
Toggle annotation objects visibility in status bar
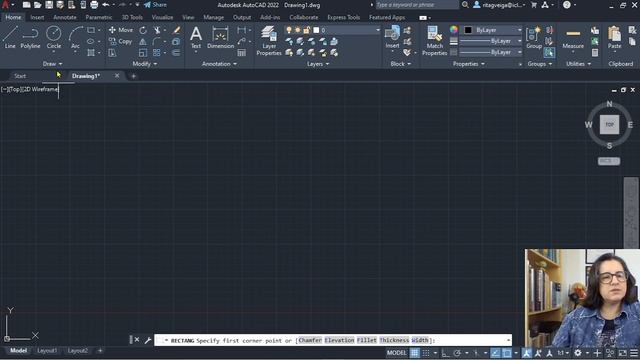click(527, 353)
